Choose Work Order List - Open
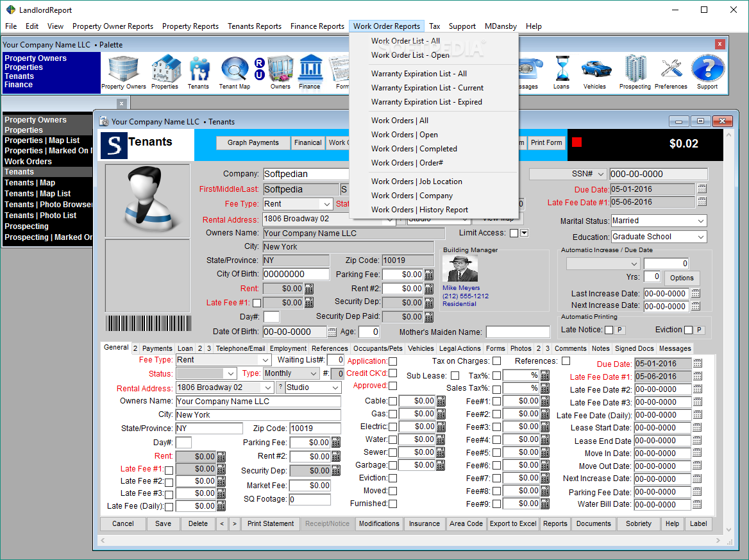The height and width of the screenshot is (560, 749). [x=410, y=55]
